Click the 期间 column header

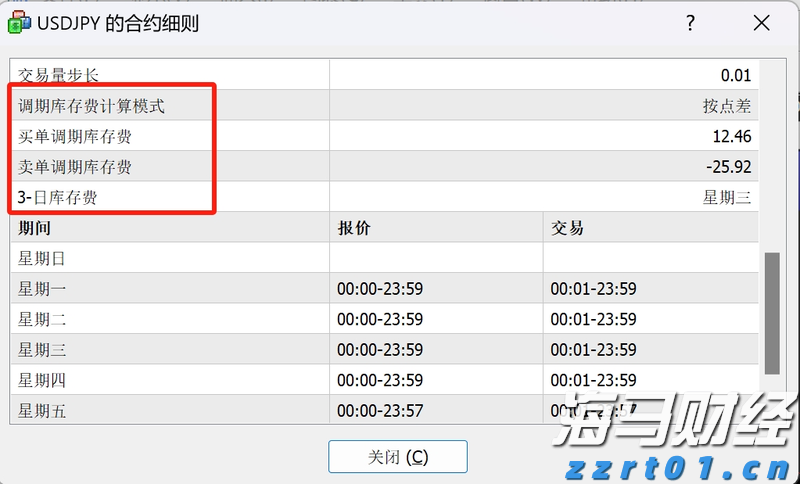[x=34, y=228]
